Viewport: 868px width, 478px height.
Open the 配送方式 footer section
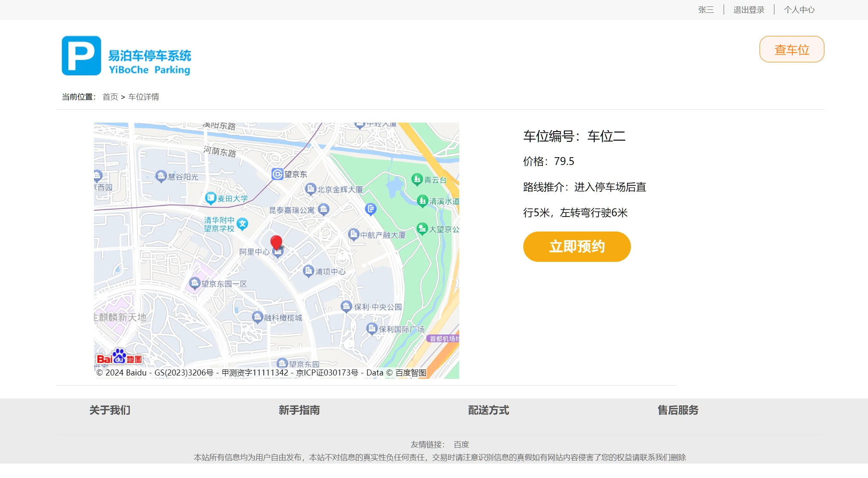tap(489, 410)
